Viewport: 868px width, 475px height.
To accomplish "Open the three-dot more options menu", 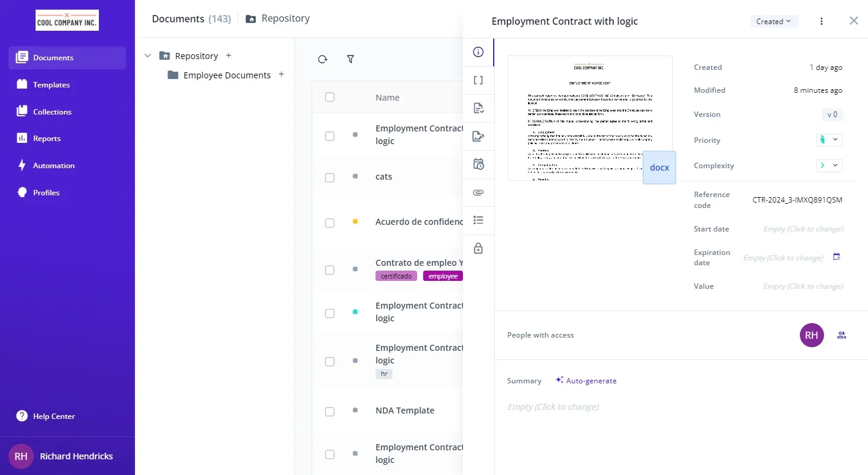I will pos(821,21).
